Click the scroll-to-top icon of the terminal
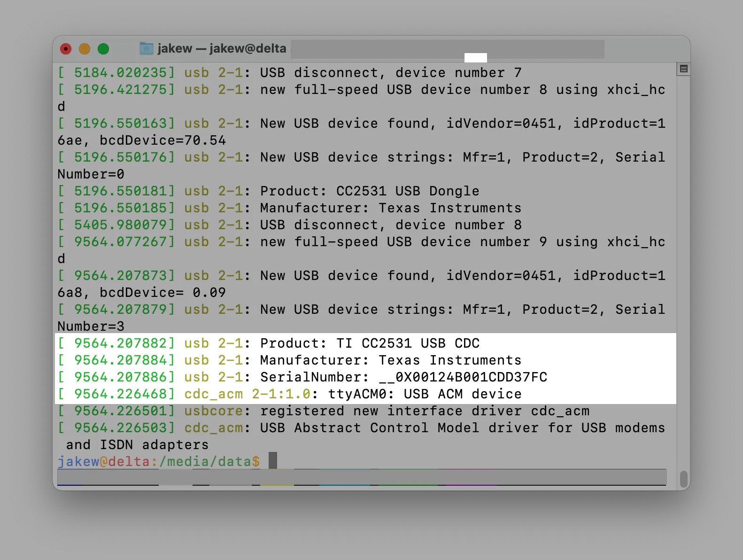The width and height of the screenshot is (743, 560). pyautogui.click(x=684, y=69)
